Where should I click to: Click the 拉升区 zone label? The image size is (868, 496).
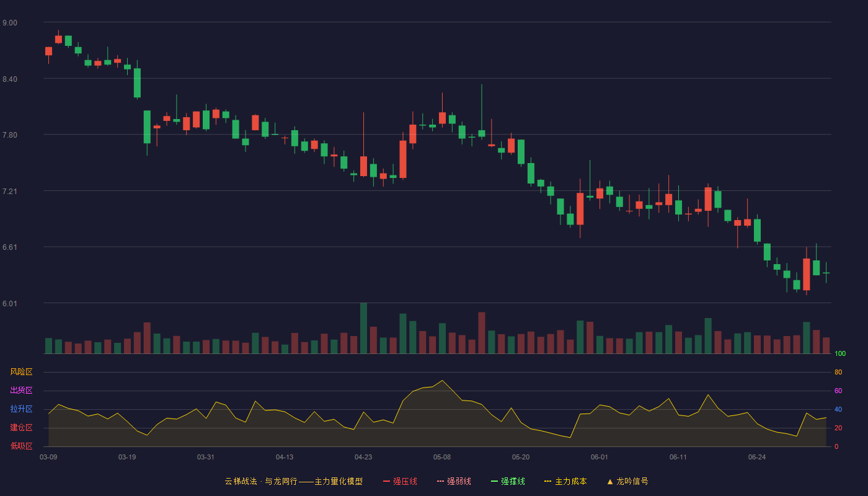click(21, 409)
